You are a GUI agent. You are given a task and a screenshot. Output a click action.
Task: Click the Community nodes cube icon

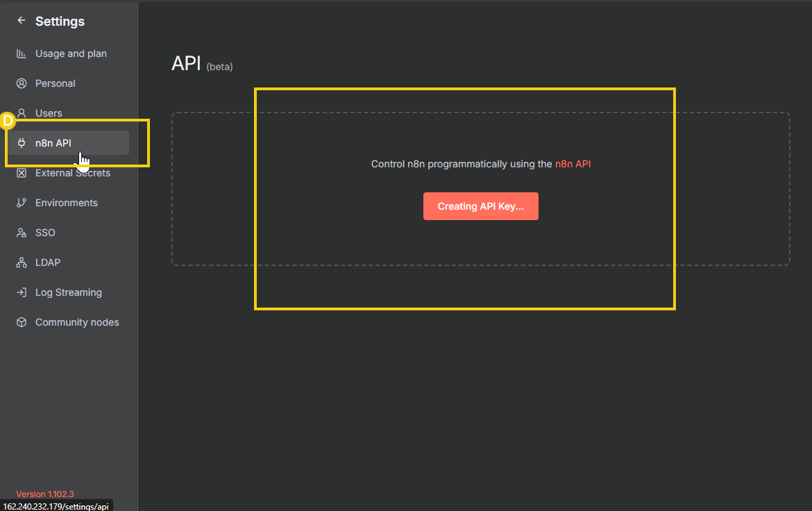22,322
